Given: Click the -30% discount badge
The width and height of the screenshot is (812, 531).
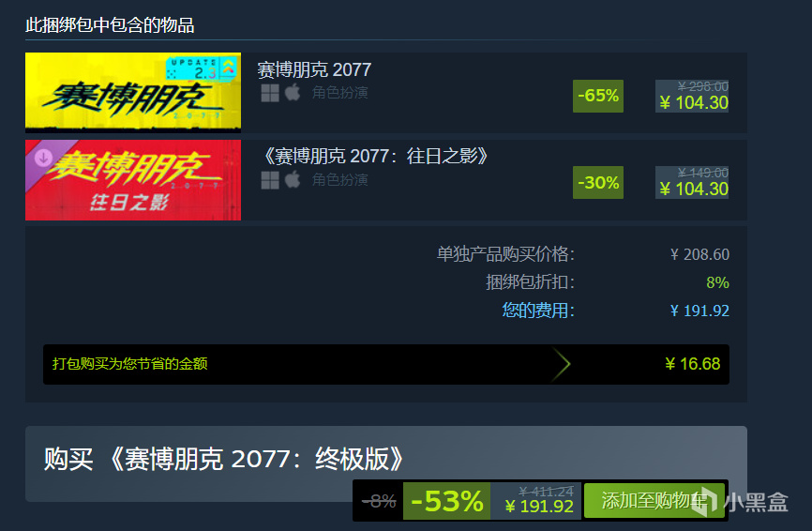Looking at the screenshot, I should click(598, 182).
